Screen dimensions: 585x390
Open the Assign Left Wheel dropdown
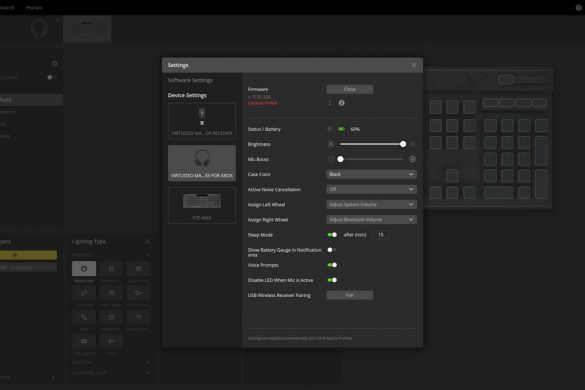click(372, 205)
